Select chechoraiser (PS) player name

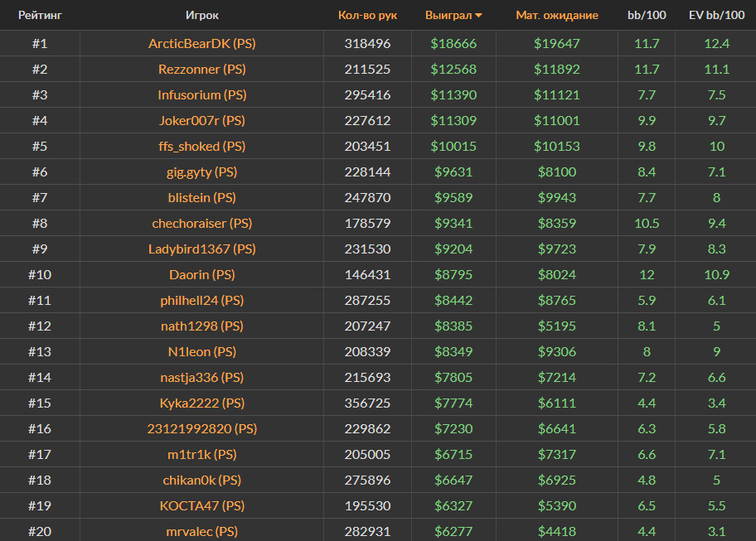pos(201,223)
